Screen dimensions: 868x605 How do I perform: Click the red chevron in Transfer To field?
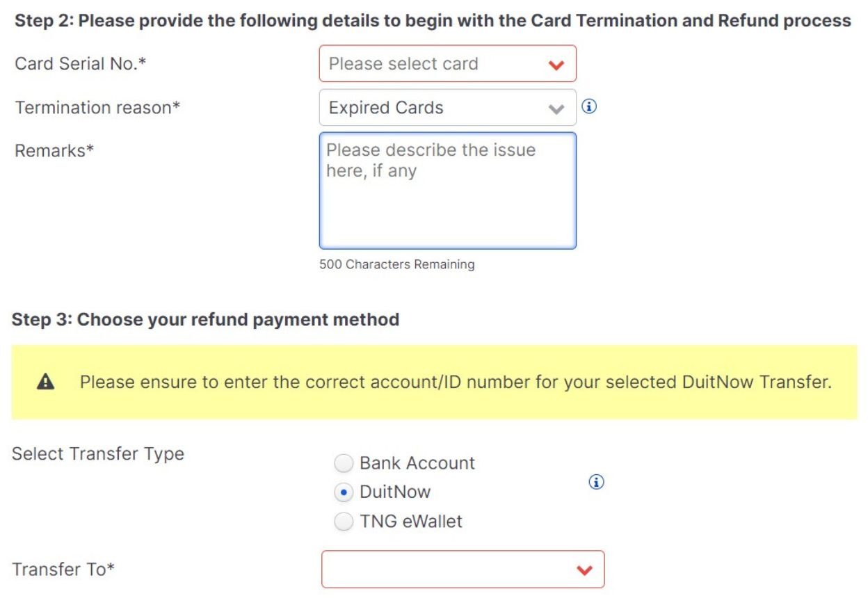pos(584,570)
